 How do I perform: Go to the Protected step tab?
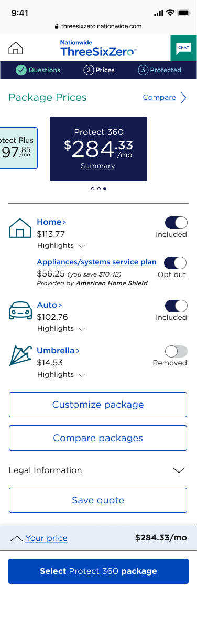pos(160,70)
